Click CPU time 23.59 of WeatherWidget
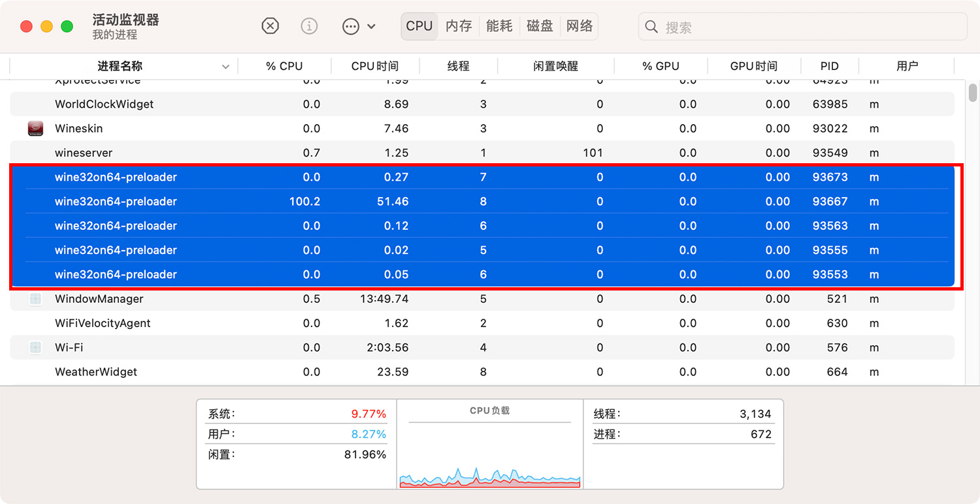The width and height of the screenshot is (980, 504). [393, 372]
